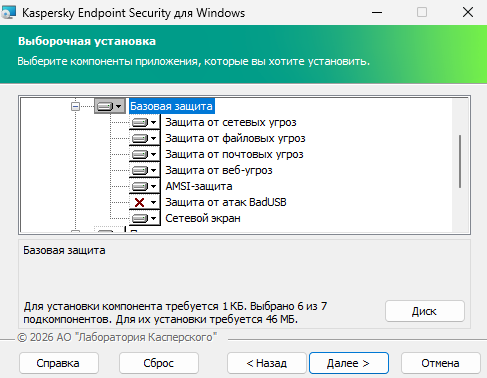Open dropdown arrow next to AMSI-защита
The image size is (487, 378).
[153, 186]
